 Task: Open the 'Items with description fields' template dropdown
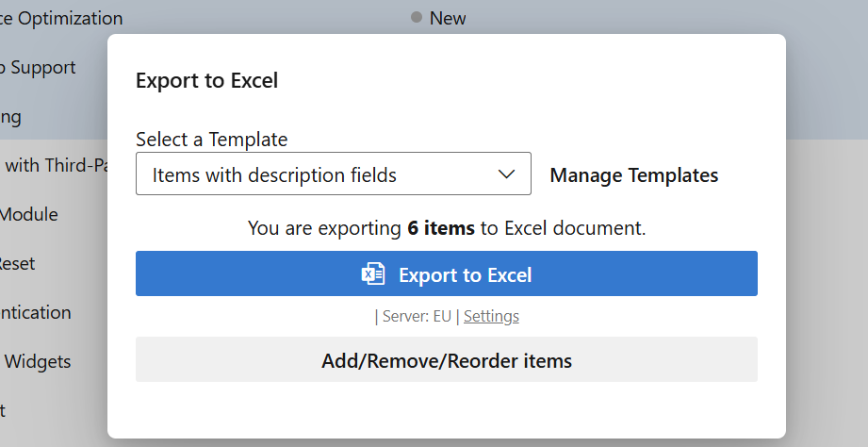320,174
